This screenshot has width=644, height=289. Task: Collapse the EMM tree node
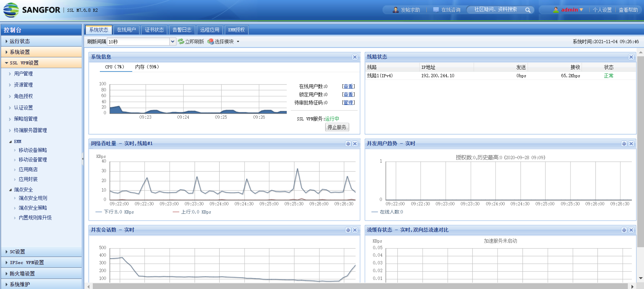10,142
